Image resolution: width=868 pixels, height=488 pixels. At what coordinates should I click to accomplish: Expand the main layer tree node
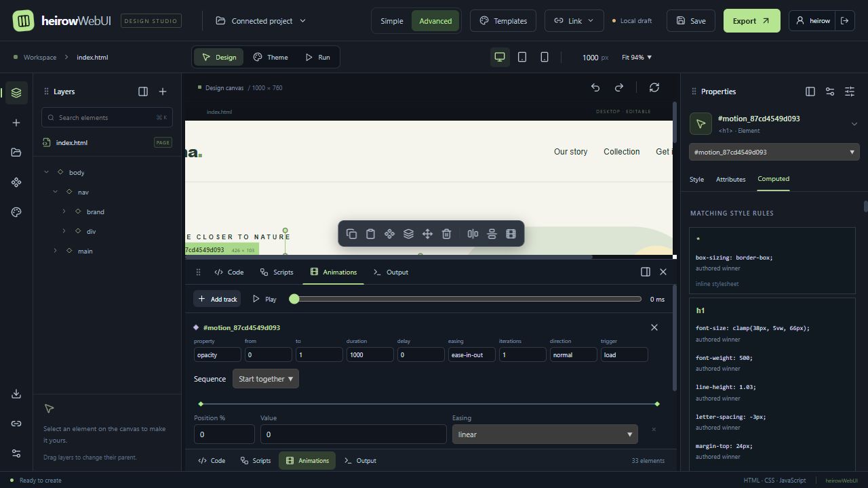[x=56, y=251]
